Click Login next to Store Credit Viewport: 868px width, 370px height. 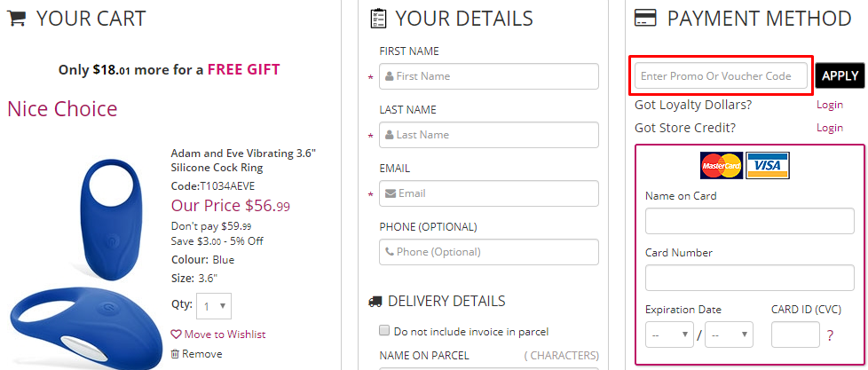[x=829, y=128]
